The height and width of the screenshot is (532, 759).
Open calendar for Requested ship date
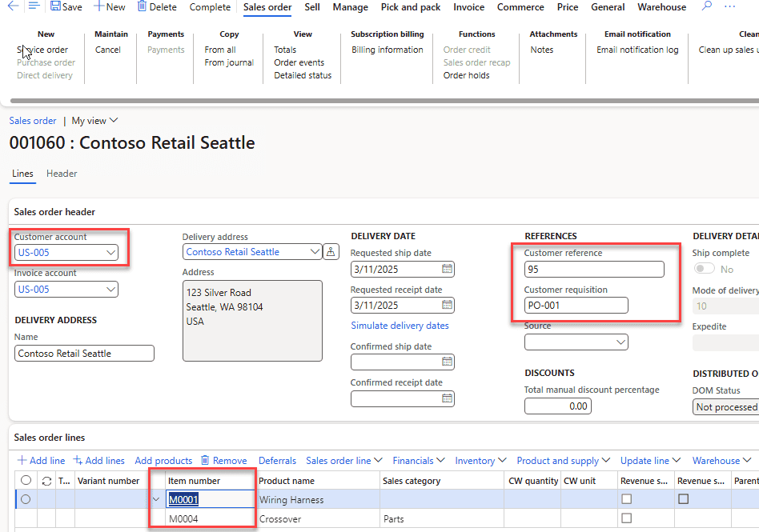pyautogui.click(x=448, y=269)
